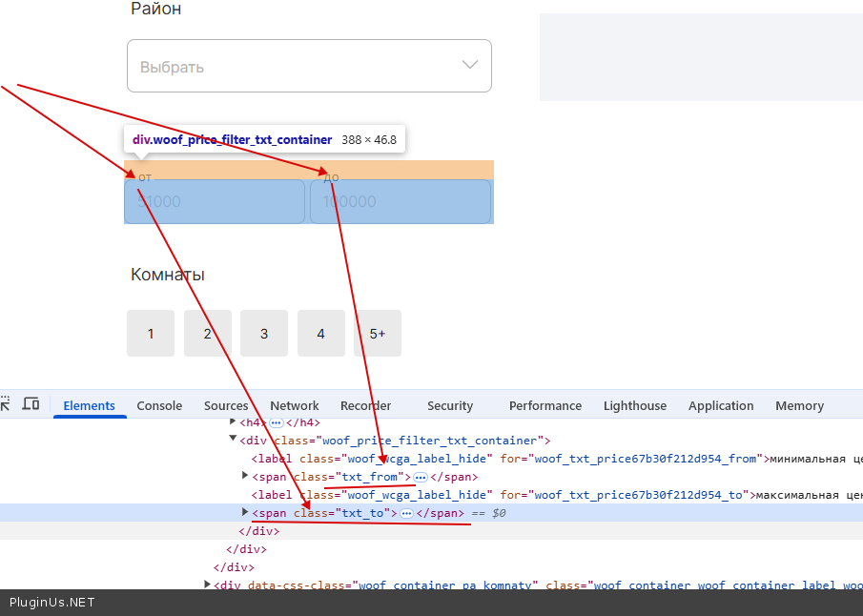Click the inspect element picker icon
This screenshot has height=616, width=863.
click(x=4, y=404)
